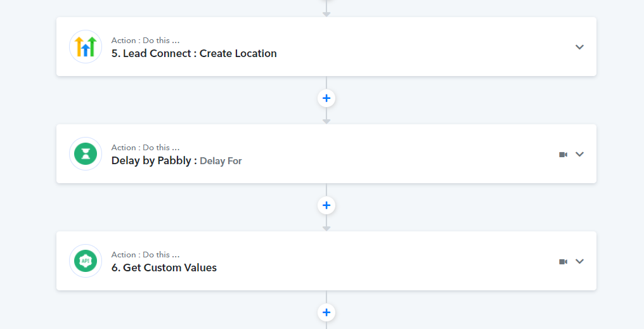Expand the Get Custom Values step
The width and height of the screenshot is (644, 329).
point(579,261)
